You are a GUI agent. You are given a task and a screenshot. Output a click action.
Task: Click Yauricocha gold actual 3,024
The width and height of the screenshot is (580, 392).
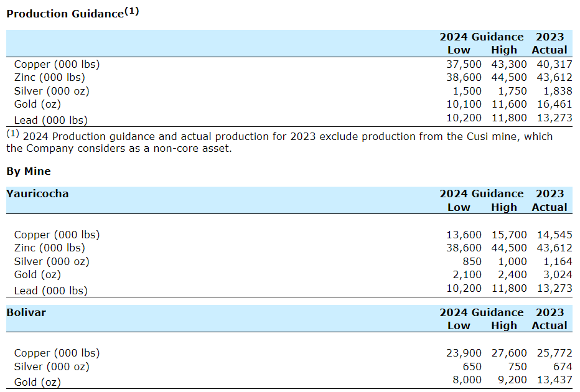point(558,275)
